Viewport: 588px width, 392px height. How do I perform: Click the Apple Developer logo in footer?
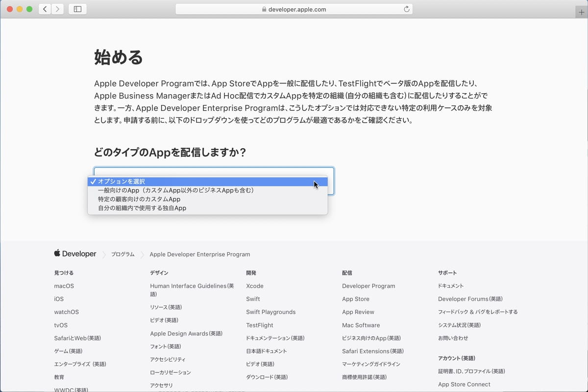[x=75, y=254]
